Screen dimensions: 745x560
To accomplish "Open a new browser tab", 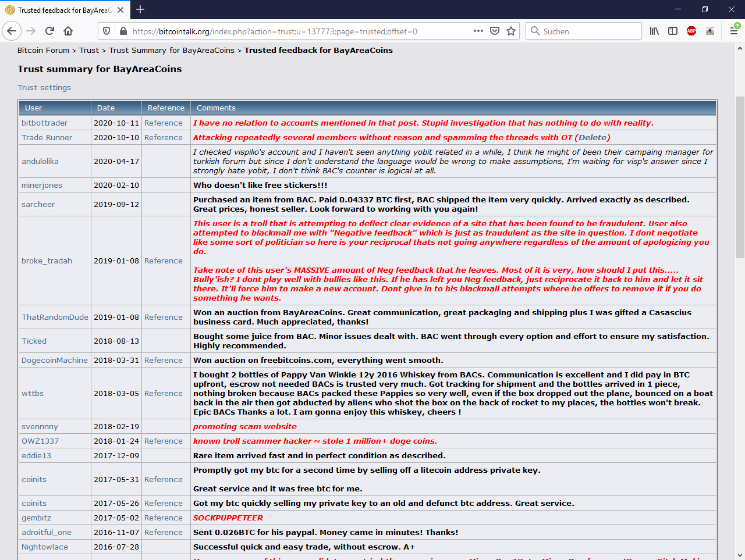I will 140,9.
